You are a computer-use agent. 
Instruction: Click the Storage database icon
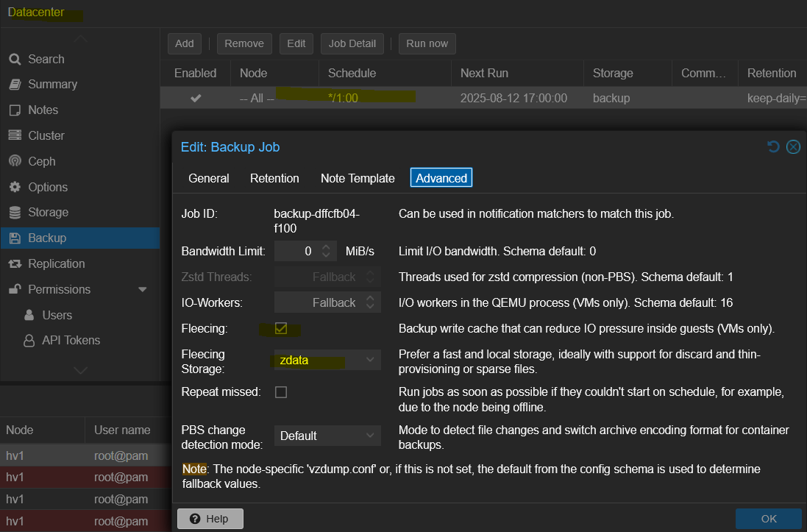pyautogui.click(x=15, y=213)
